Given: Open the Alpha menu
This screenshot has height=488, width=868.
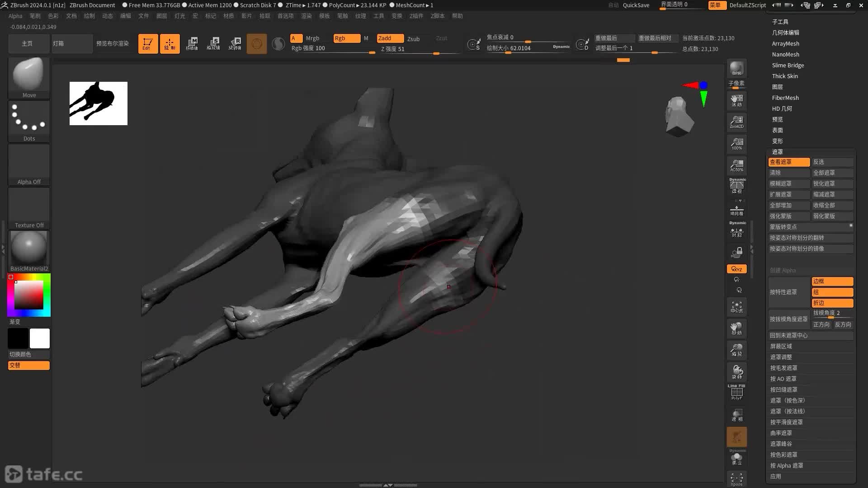Looking at the screenshot, I should [x=15, y=16].
